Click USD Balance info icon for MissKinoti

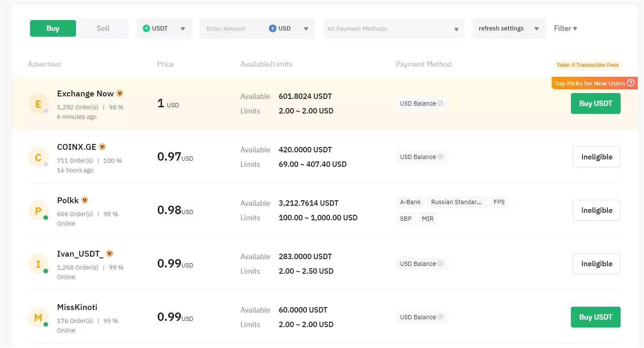(440, 317)
